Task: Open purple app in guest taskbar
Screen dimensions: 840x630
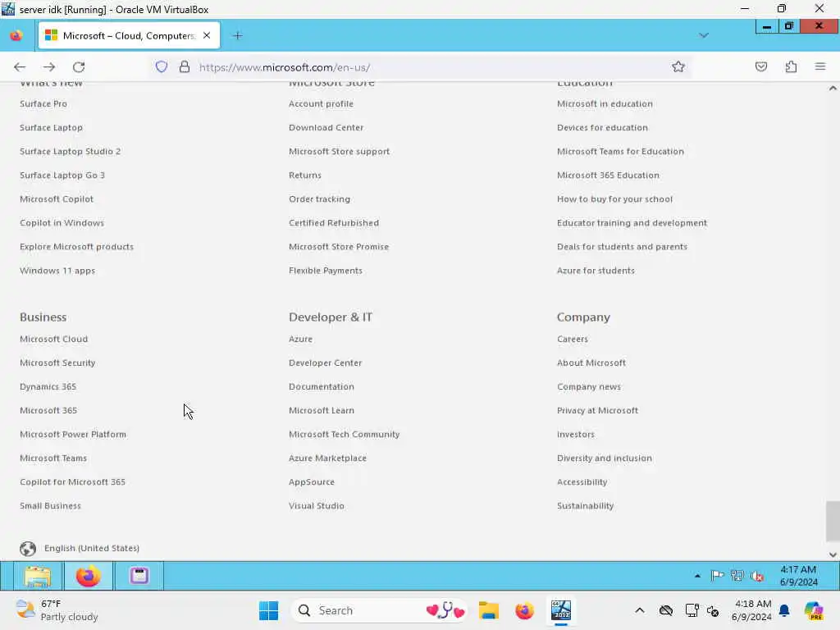Action: (x=139, y=576)
